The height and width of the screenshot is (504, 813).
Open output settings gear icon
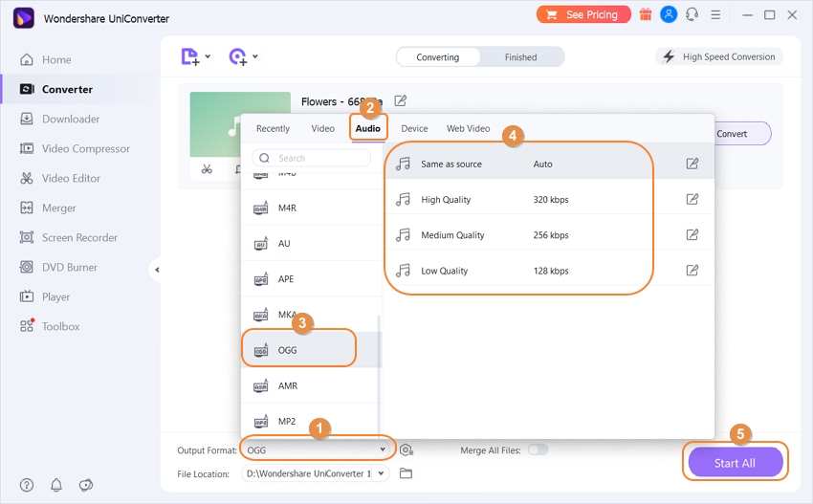[x=406, y=450]
